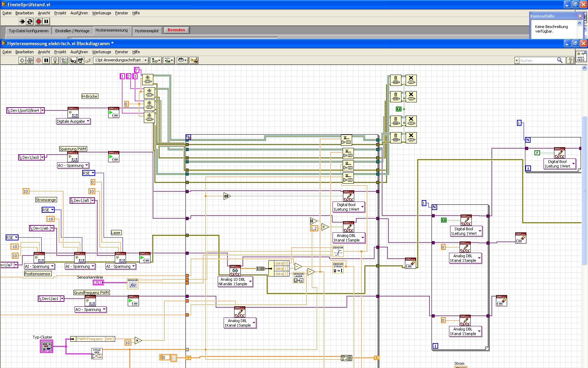
Task: Click the red Beenden button
Action: pyautogui.click(x=176, y=30)
